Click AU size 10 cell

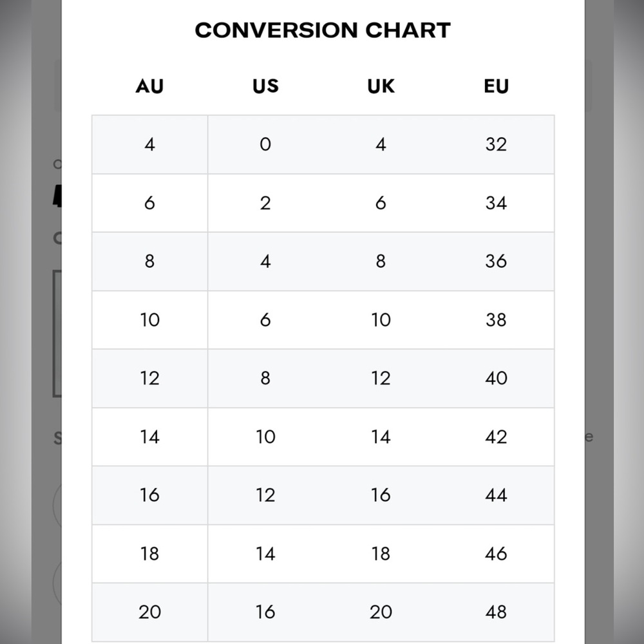click(150, 320)
